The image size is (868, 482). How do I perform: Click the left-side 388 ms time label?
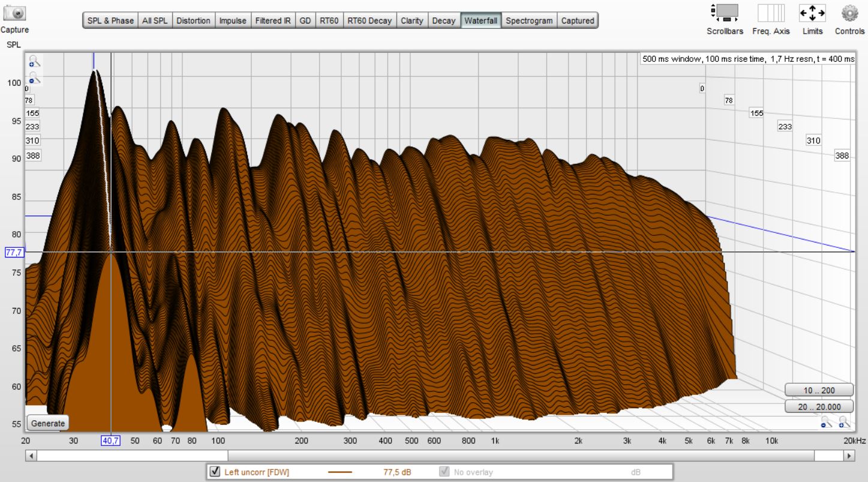click(32, 155)
